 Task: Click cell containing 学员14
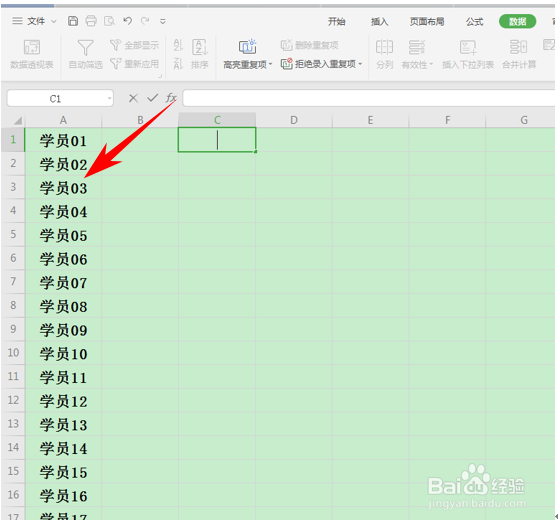point(63,448)
